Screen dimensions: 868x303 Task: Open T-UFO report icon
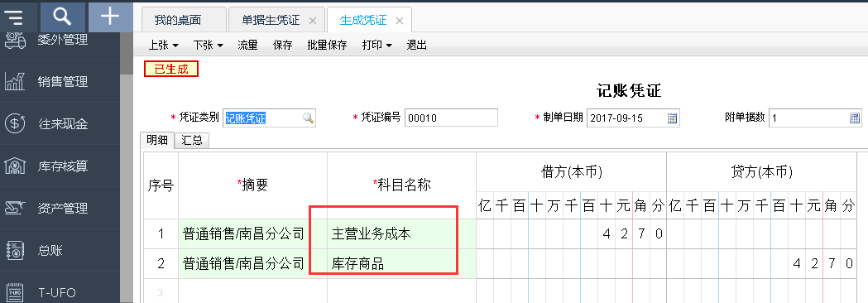pyautogui.click(x=15, y=292)
